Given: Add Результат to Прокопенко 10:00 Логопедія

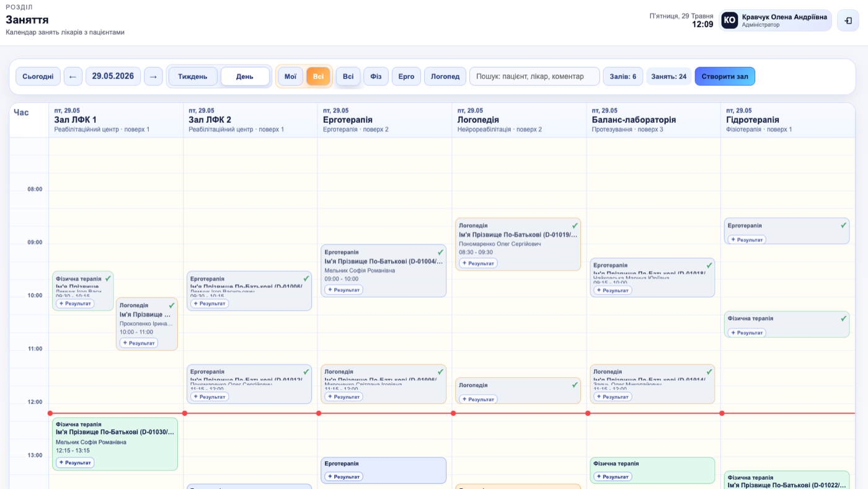Looking at the screenshot, I should pyautogui.click(x=139, y=343).
